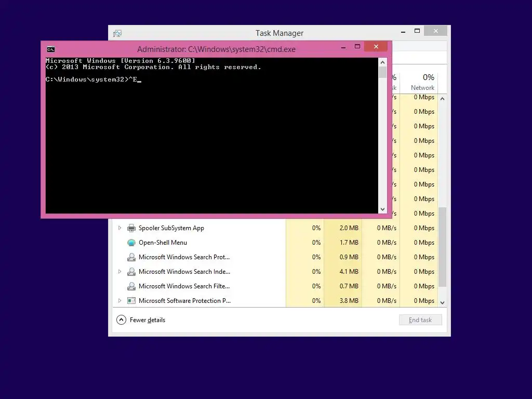Click the 1.7 MB memory value
Image resolution: width=532 pixels, height=399 pixels.
(349, 243)
